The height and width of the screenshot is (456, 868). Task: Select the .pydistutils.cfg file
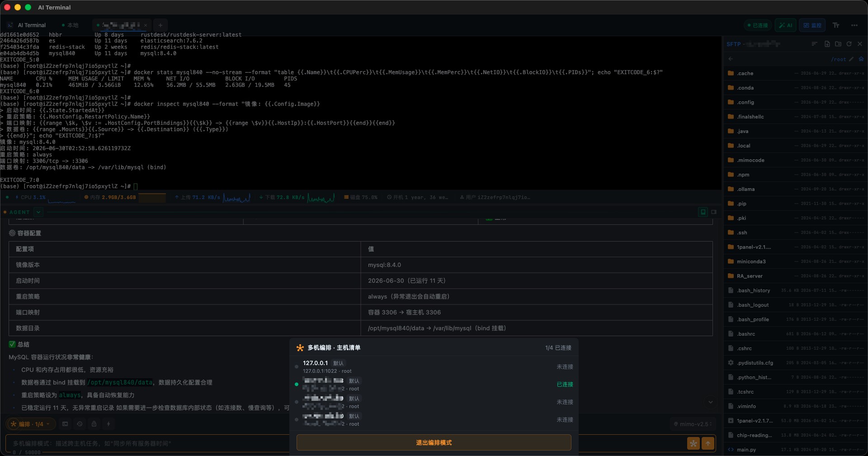(795, 363)
